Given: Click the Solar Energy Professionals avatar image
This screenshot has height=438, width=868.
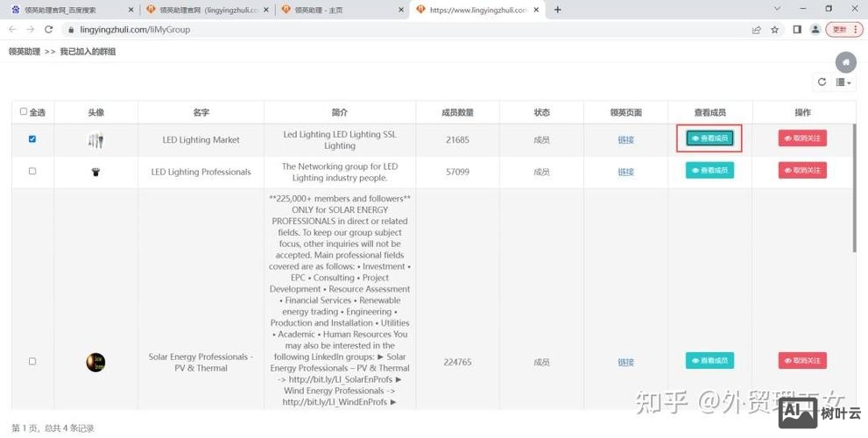Looking at the screenshot, I should (x=95, y=362).
